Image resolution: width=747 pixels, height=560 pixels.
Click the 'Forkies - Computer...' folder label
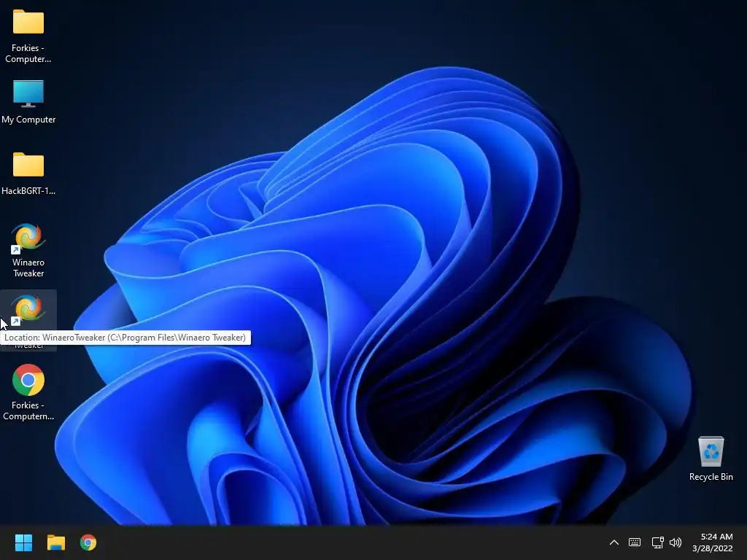pyautogui.click(x=28, y=53)
